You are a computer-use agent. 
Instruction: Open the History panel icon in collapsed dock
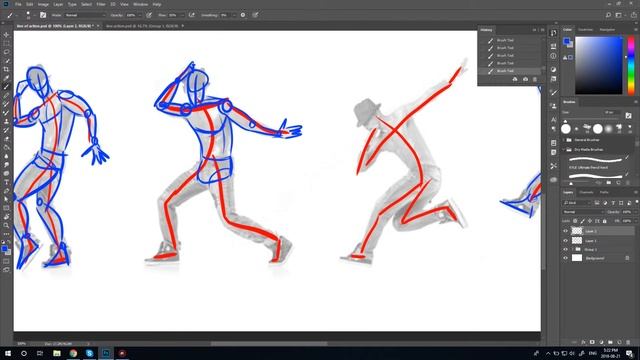click(x=553, y=33)
